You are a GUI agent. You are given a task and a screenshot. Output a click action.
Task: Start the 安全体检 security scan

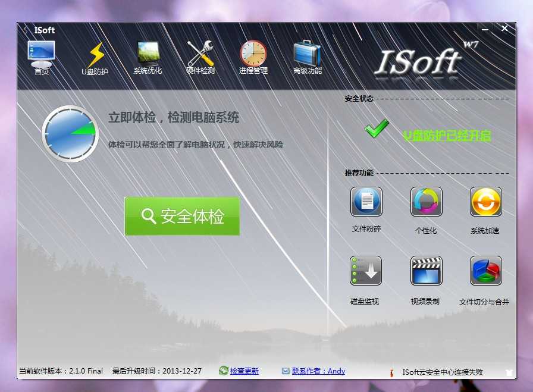pos(182,217)
